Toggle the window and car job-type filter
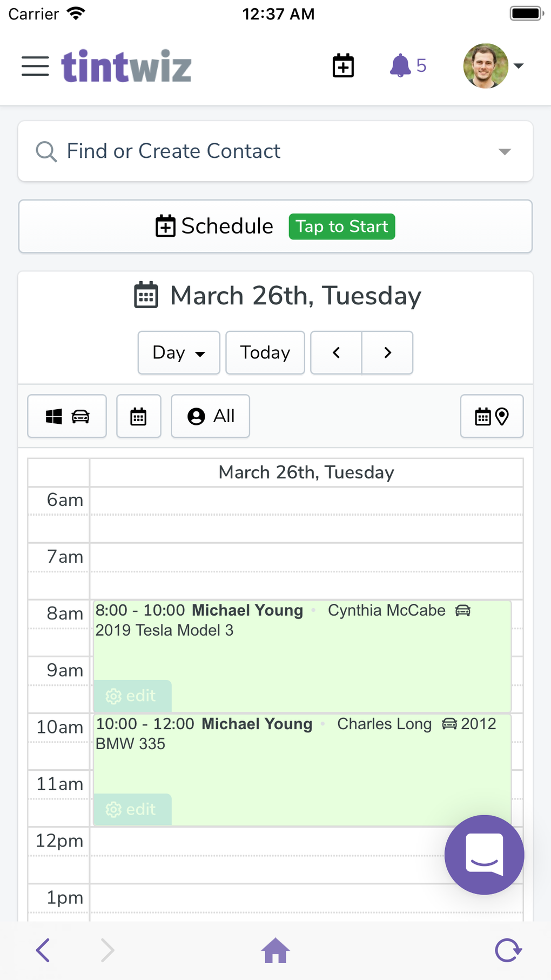The height and width of the screenshot is (980, 551). tap(67, 416)
